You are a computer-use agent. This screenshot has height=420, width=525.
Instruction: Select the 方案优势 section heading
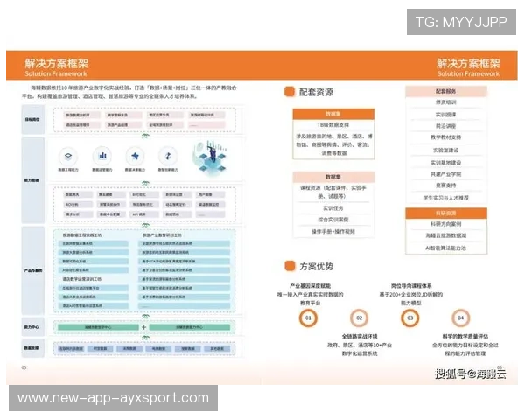pyautogui.click(x=317, y=267)
